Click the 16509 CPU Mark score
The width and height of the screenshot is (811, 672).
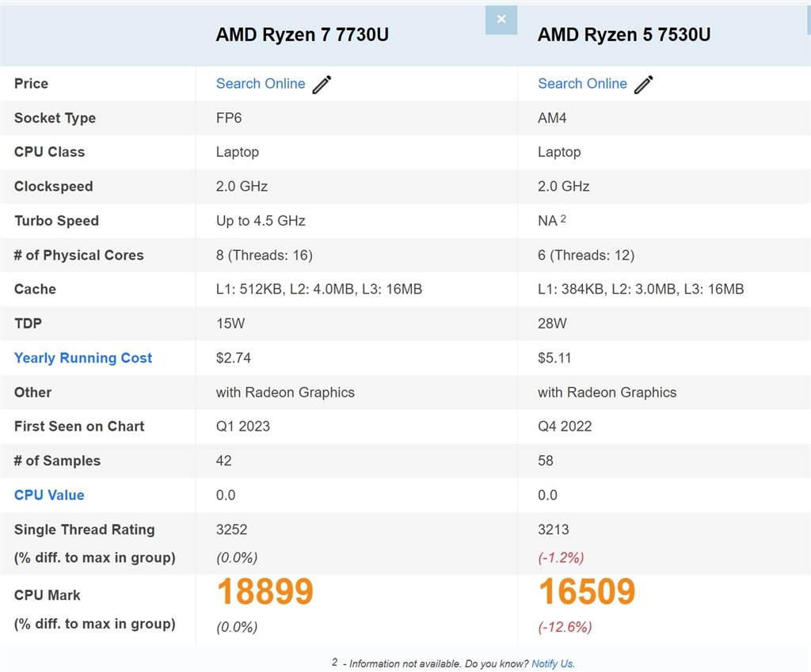(587, 591)
